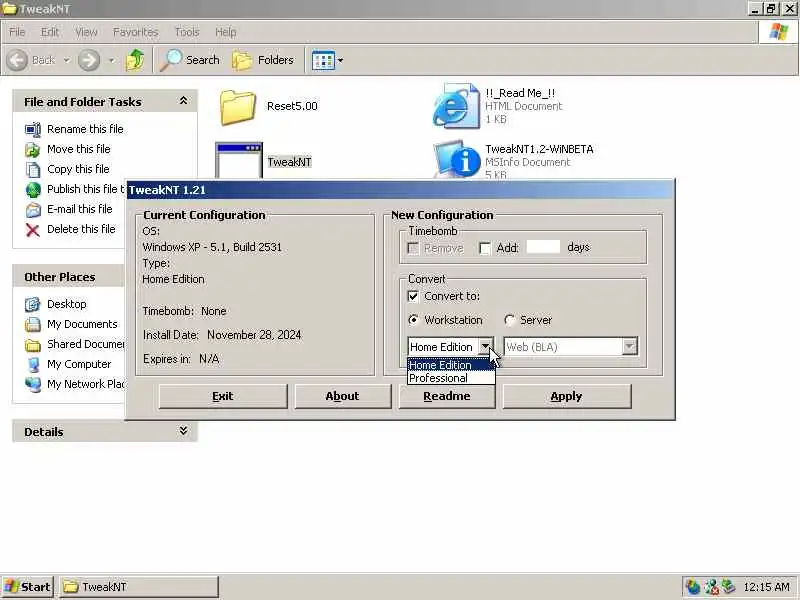Click the Forward arrow icon in toolbar

point(89,60)
